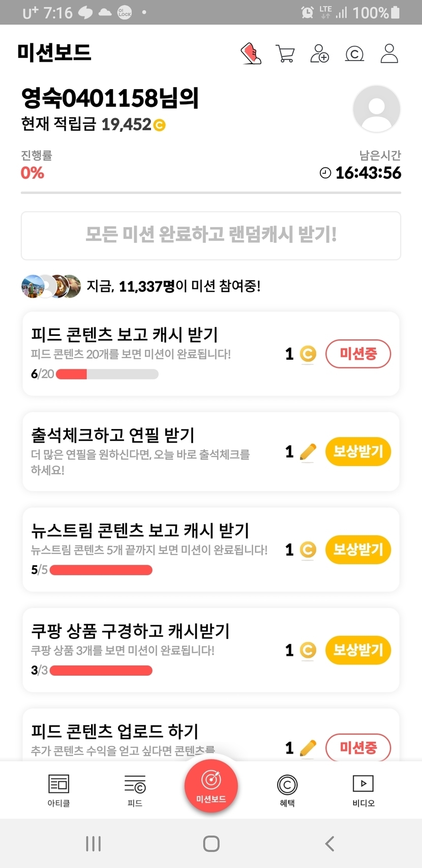Tap the 미션보드 center button
This screenshot has height=868, width=422.
coord(211,785)
